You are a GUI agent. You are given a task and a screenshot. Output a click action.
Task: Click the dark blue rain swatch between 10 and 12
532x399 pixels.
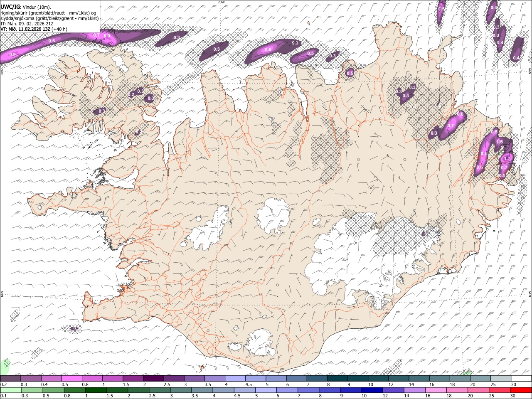(372, 390)
